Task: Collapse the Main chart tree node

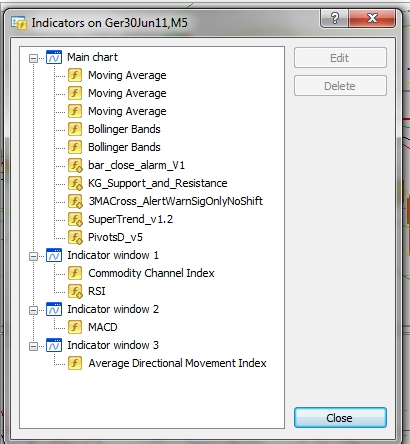Action: [x=33, y=59]
